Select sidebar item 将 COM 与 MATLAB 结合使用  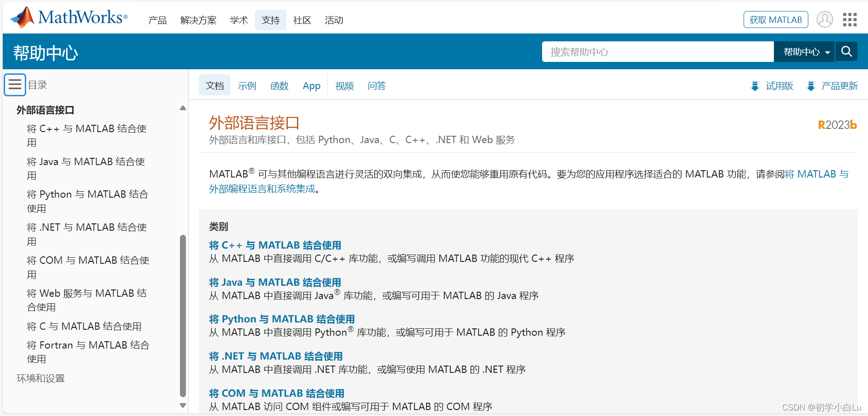click(88, 267)
